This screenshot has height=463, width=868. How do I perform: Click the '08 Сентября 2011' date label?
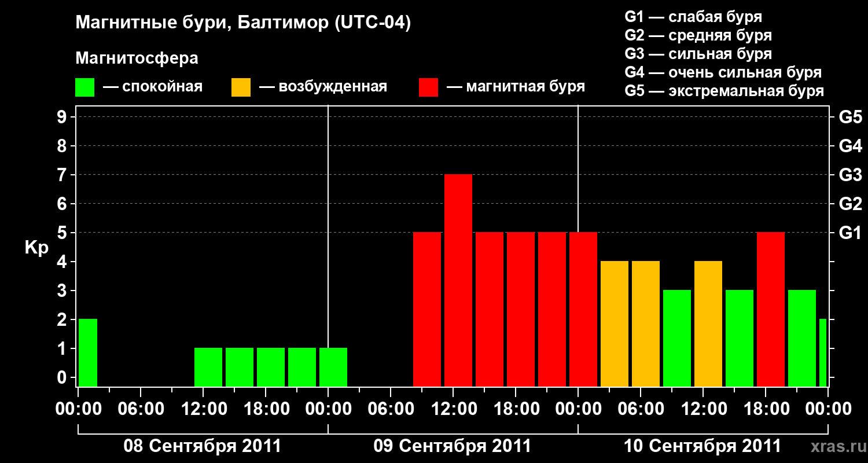tap(203, 446)
